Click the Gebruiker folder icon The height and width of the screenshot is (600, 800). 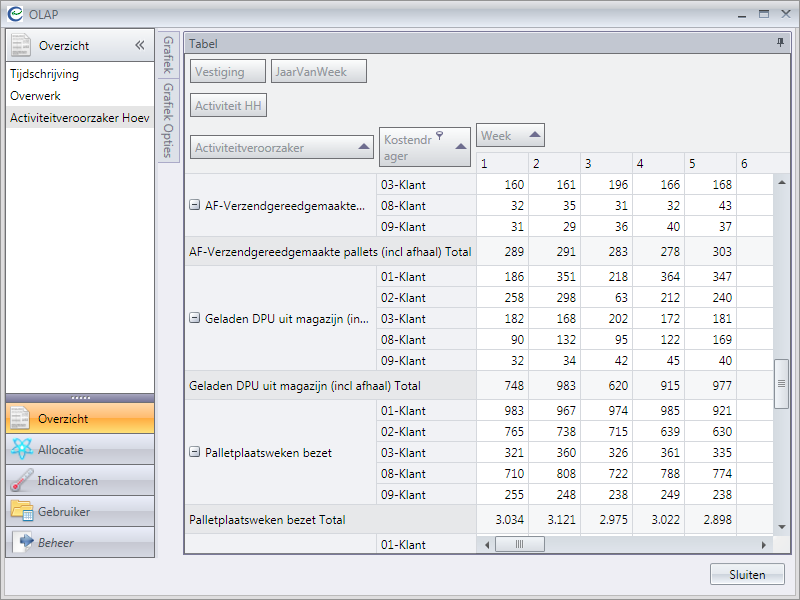click(x=22, y=512)
